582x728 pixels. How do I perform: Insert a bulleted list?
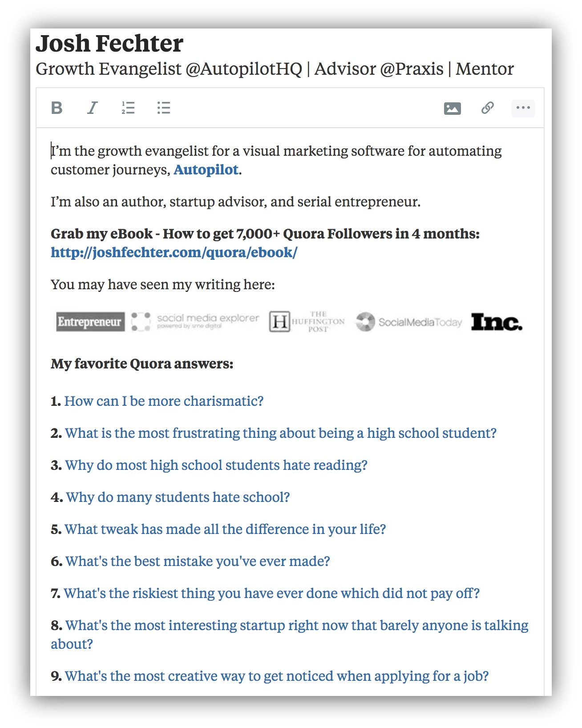coord(163,108)
